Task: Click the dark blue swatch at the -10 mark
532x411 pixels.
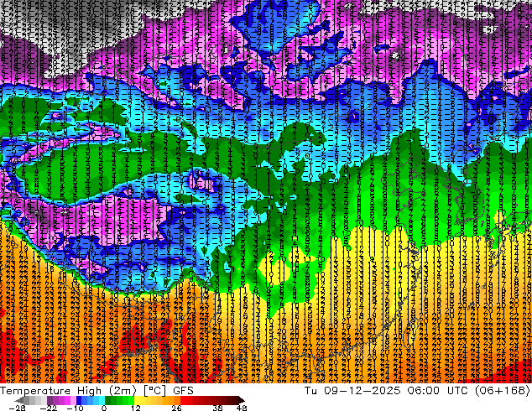Action: click(x=79, y=400)
